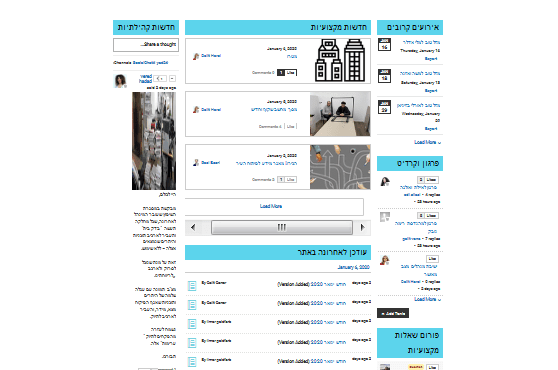
Task: Click avatar of third forum thread poster
Action: click(x=385, y=260)
